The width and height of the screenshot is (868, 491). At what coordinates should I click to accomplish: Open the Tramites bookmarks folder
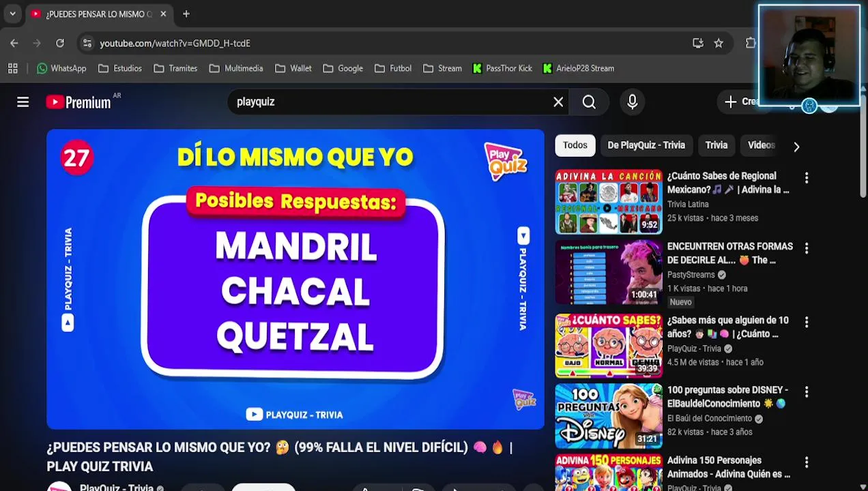click(175, 68)
